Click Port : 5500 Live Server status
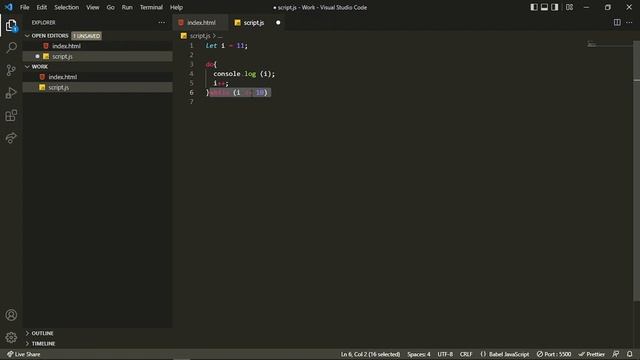 (x=554, y=354)
